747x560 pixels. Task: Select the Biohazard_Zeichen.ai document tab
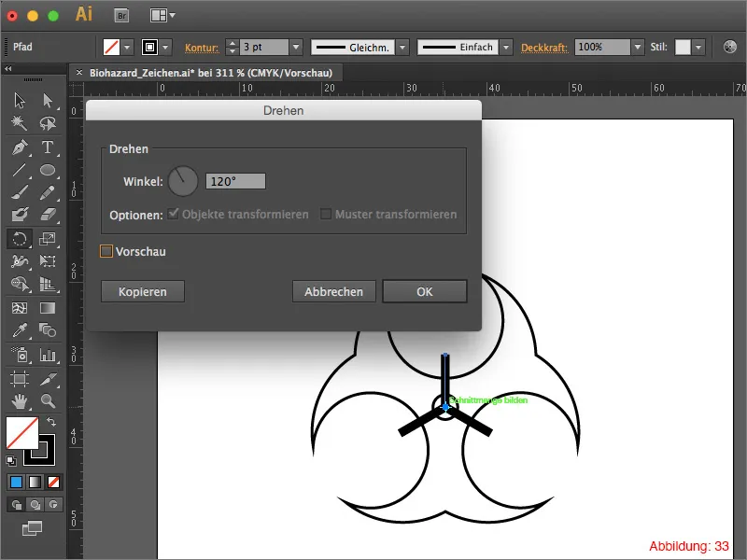click(x=211, y=73)
